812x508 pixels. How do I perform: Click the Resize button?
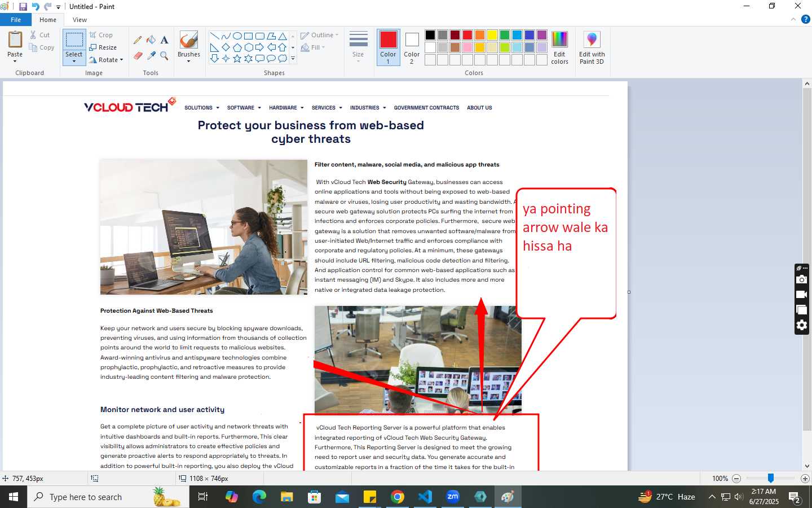(103, 47)
